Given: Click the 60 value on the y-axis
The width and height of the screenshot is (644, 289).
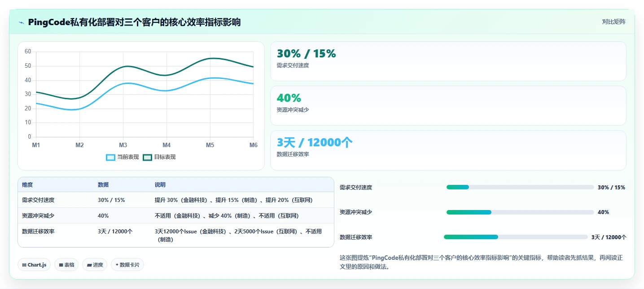Looking at the screenshot, I should (x=28, y=52).
